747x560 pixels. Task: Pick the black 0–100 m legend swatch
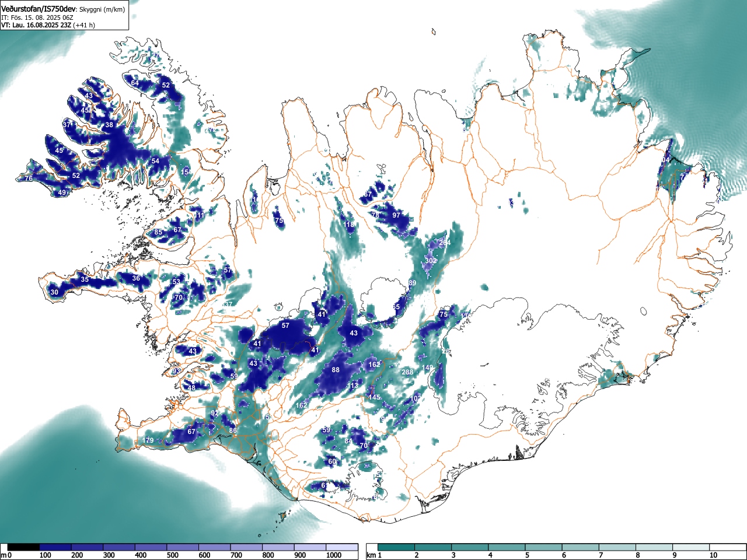click(24, 547)
